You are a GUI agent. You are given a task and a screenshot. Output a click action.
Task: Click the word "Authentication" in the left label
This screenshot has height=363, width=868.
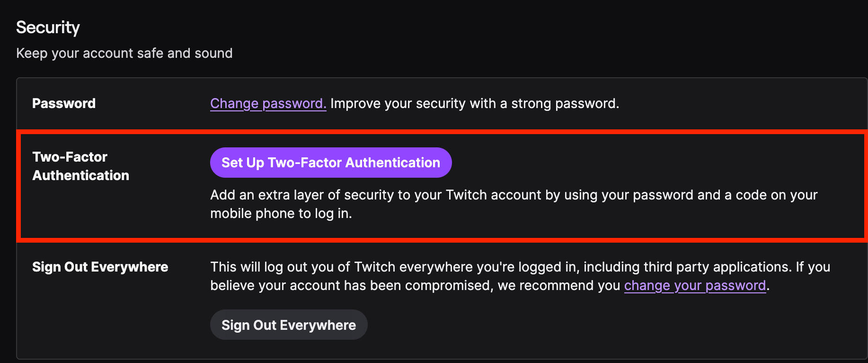tap(81, 175)
